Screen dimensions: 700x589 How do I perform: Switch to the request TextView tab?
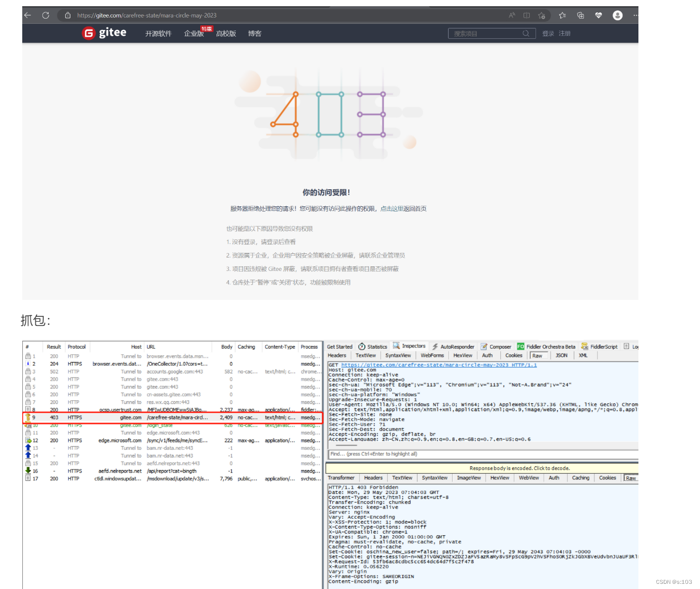[366, 355]
